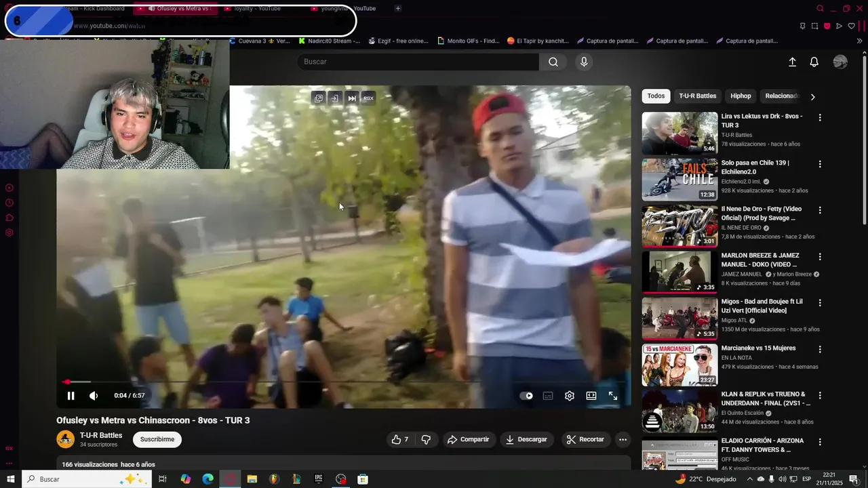Click the Descargar download button

[526, 439]
